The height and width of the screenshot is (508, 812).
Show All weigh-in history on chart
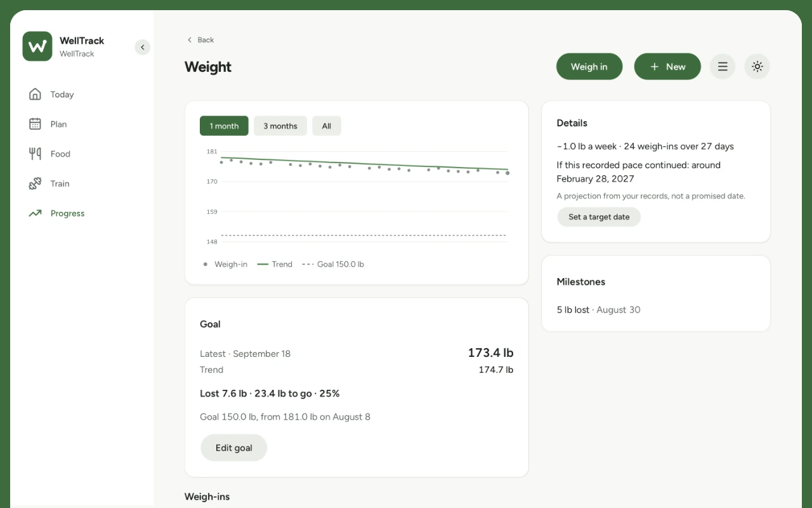point(327,126)
